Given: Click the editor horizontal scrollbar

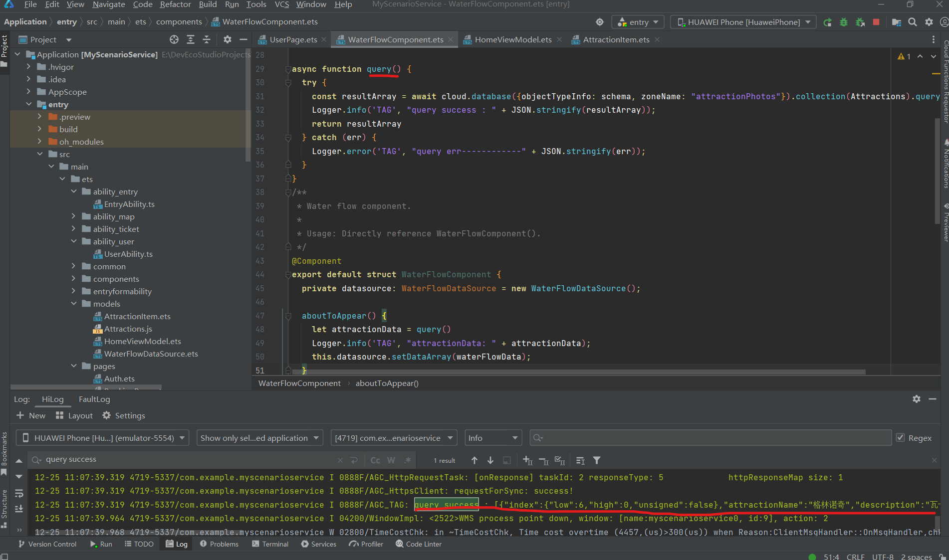Looking at the screenshot, I should pyautogui.click(x=579, y=372).
